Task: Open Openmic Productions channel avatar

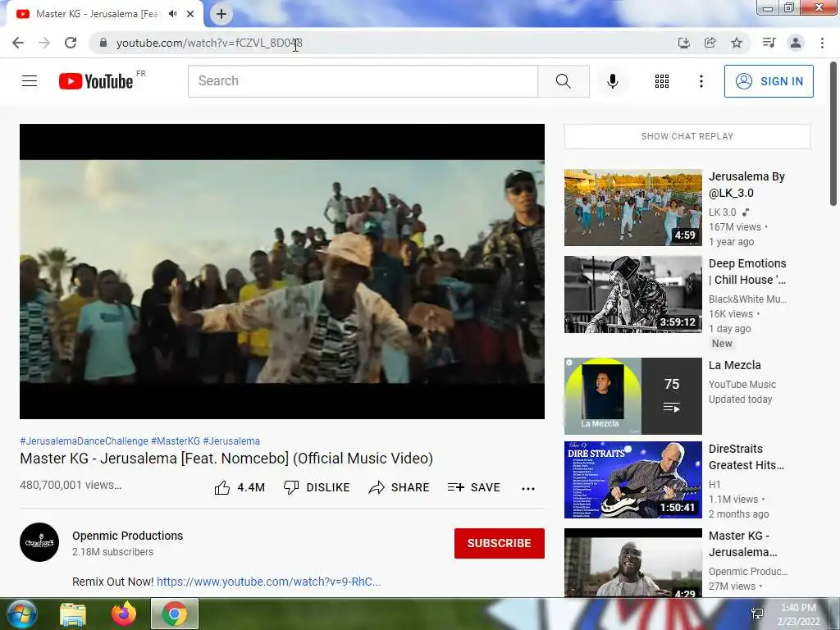Action: pos(39,542)
